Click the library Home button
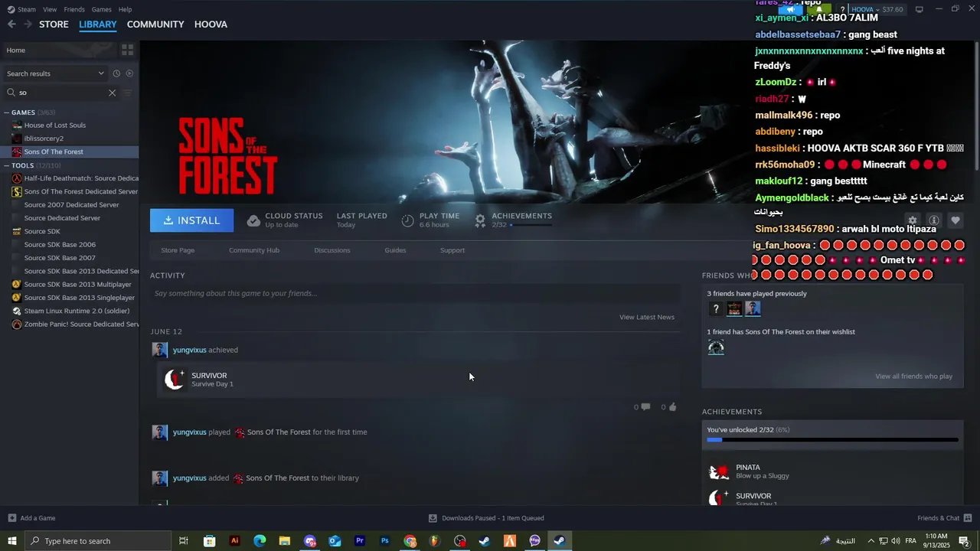Image resolution: width=980 pixels, height=551 pixels. pyautogui.click(x=58, y=50)
